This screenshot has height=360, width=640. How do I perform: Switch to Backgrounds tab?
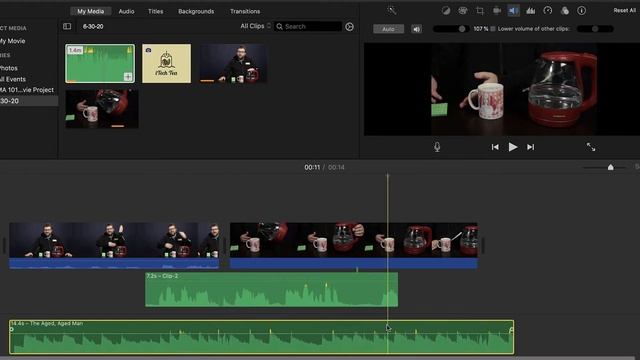click(196, 11)
